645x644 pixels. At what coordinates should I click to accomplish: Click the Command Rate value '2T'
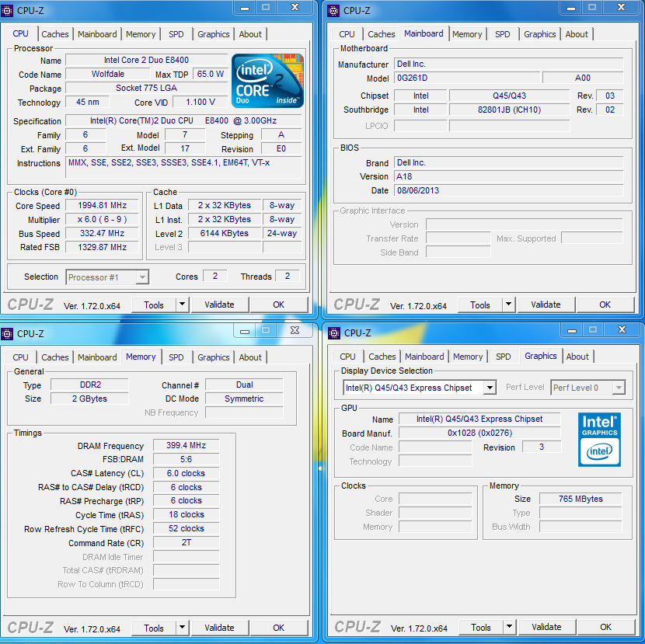coord(187,542)
